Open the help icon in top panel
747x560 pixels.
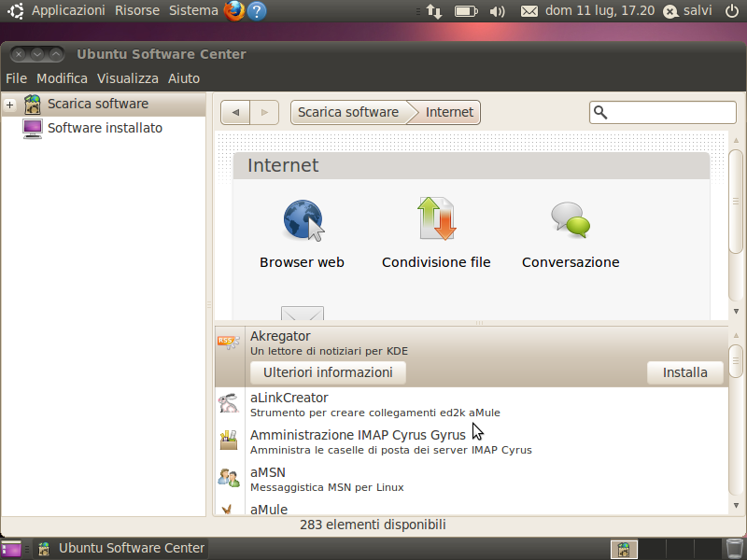click(257, 11)
